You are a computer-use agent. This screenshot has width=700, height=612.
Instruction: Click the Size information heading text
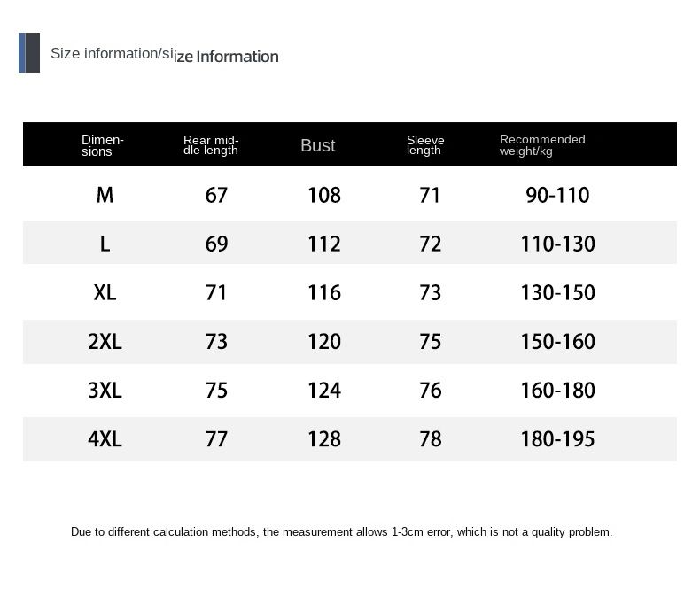point(165,55)
